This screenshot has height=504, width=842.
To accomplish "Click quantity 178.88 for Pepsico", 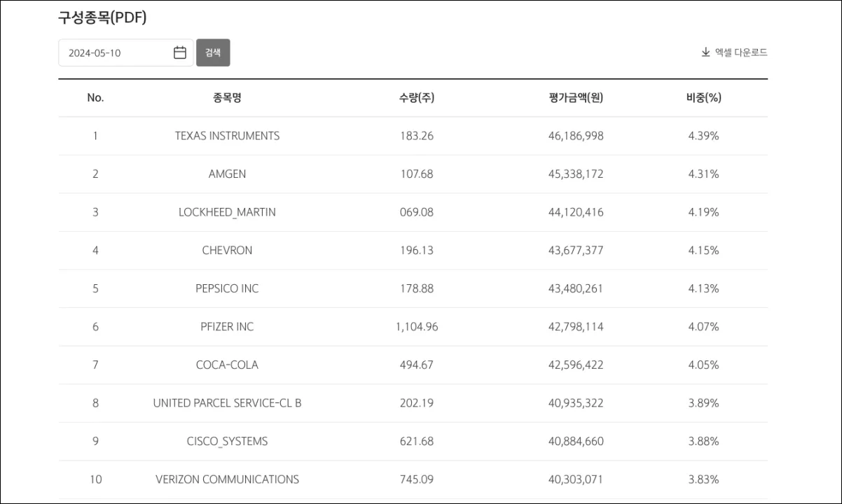I will pos(416,288).
